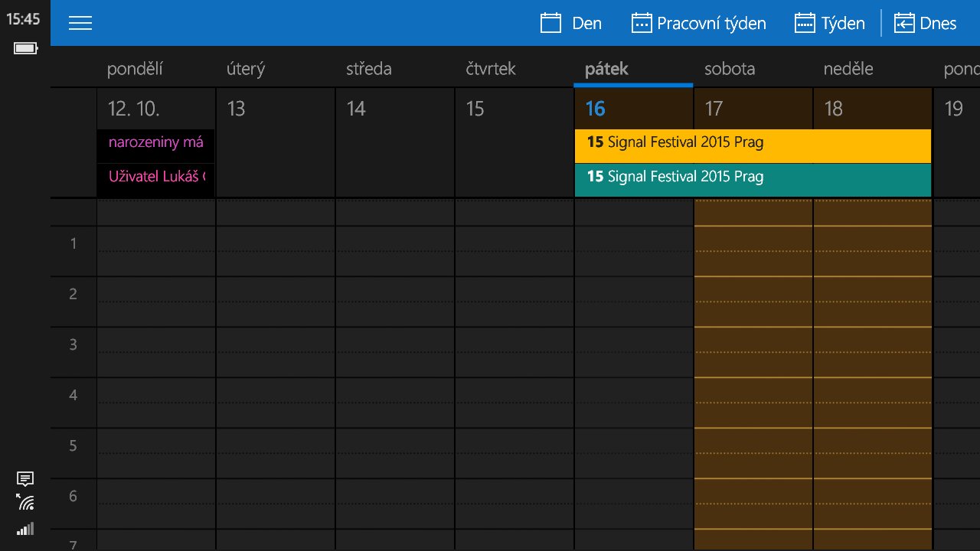The width and height of the screenshot is (980, 551).
Task: Click the hour 4 time label
Action: [73, 396]
